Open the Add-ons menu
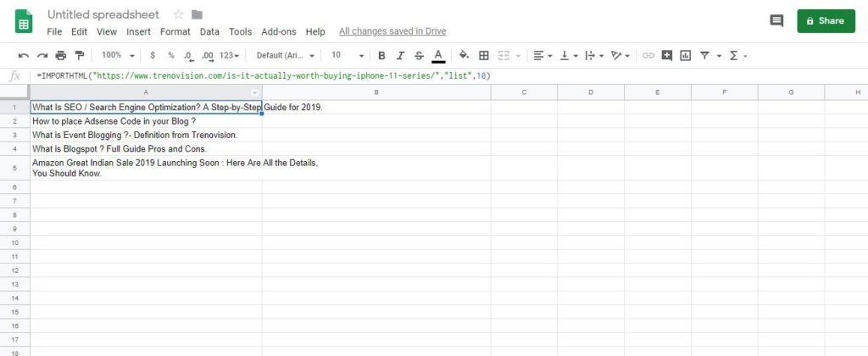 coord(278,31)
